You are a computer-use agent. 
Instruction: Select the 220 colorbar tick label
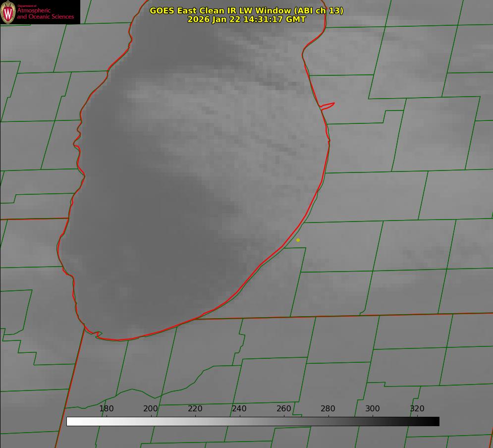pyautogui.click(x=195, y=408)
